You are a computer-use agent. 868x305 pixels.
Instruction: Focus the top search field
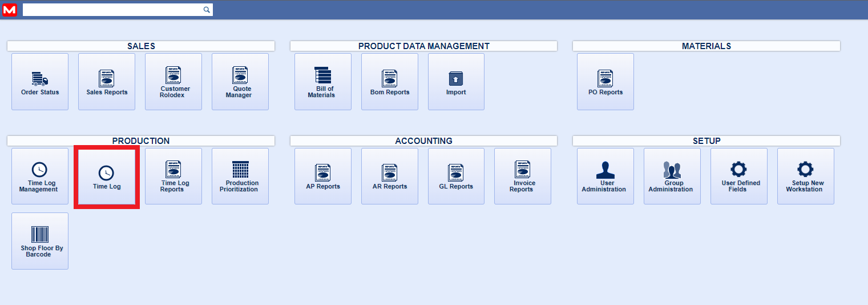[118, 10]
